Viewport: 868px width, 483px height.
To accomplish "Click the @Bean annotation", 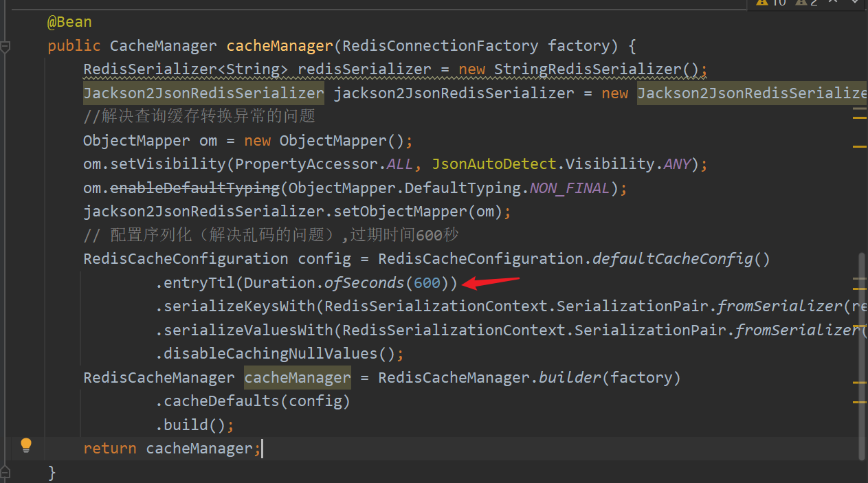I will click(x=69, y=22).
